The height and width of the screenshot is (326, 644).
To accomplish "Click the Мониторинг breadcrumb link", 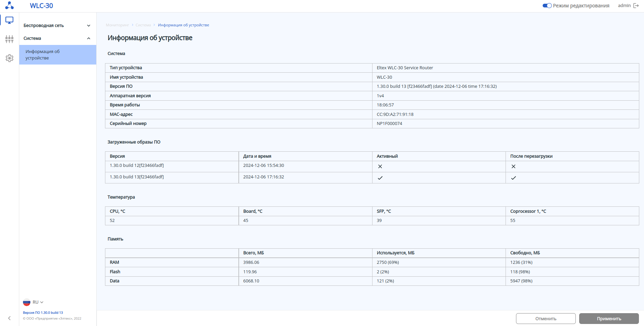I will (x=117, y=25).
